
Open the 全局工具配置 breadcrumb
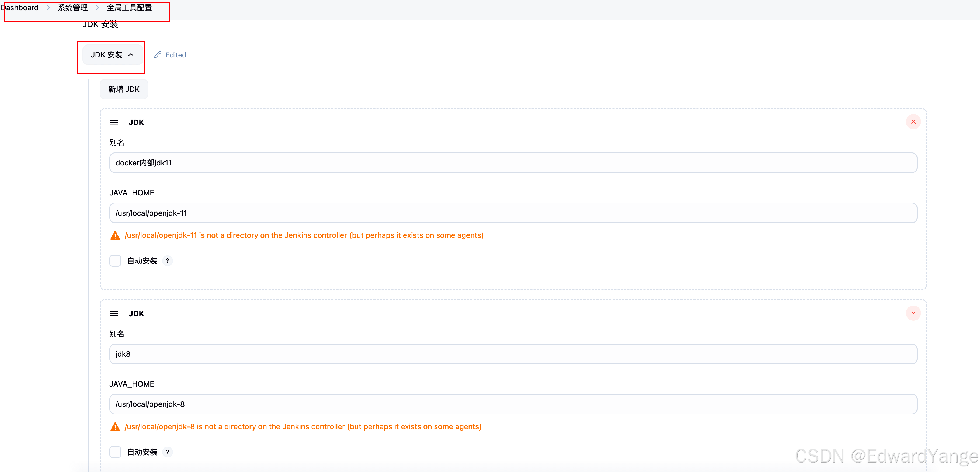click(129, 8)
